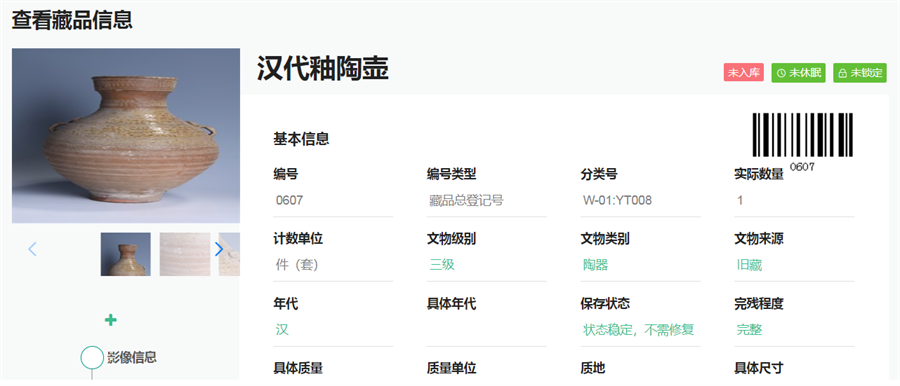The width and height of the screenshot is (900, 386).
Task: Click the 分类号 field label
Action: click(599, 174)
